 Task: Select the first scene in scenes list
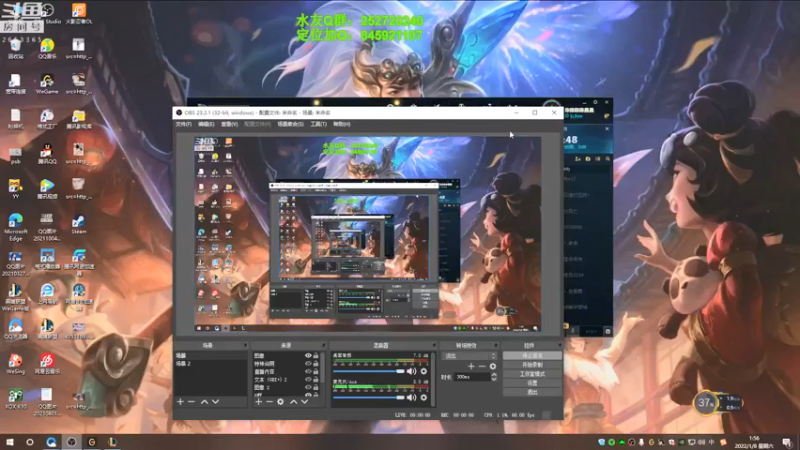coord(211,356)
